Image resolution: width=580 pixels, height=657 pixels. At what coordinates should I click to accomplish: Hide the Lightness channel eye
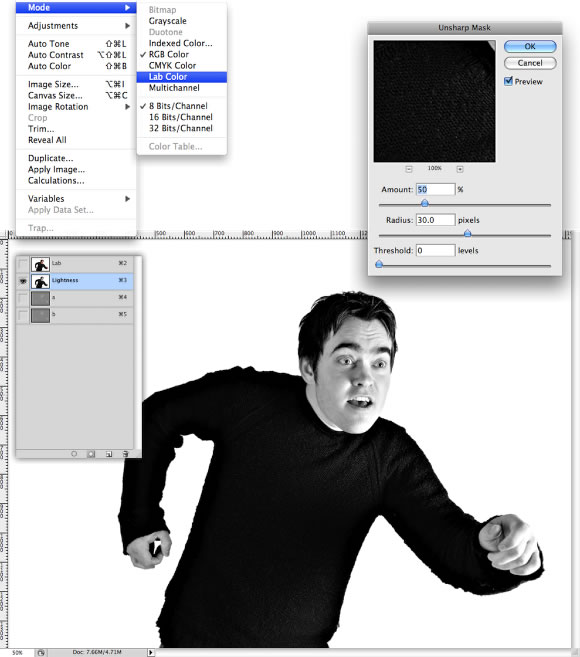[23, 281]
